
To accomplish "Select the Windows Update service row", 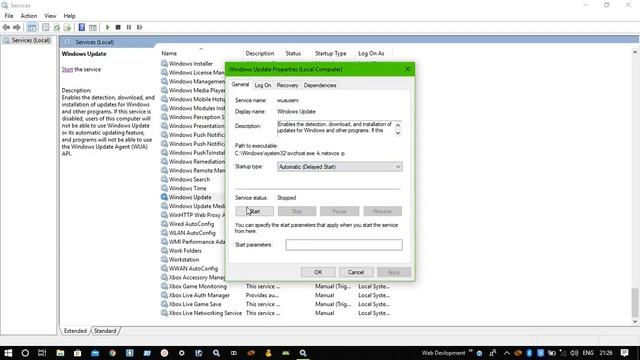I will click(x=190, y=197).
